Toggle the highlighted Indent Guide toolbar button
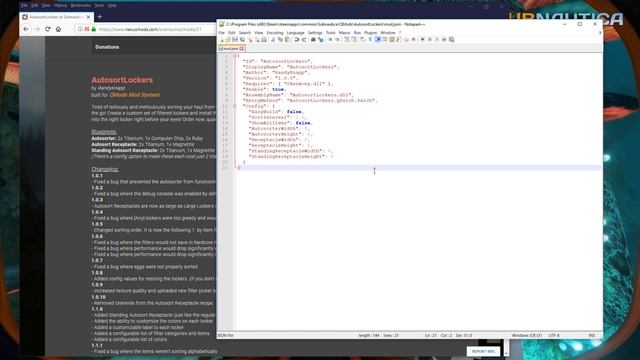Viewport: 640px width, 360px height. 378,40
